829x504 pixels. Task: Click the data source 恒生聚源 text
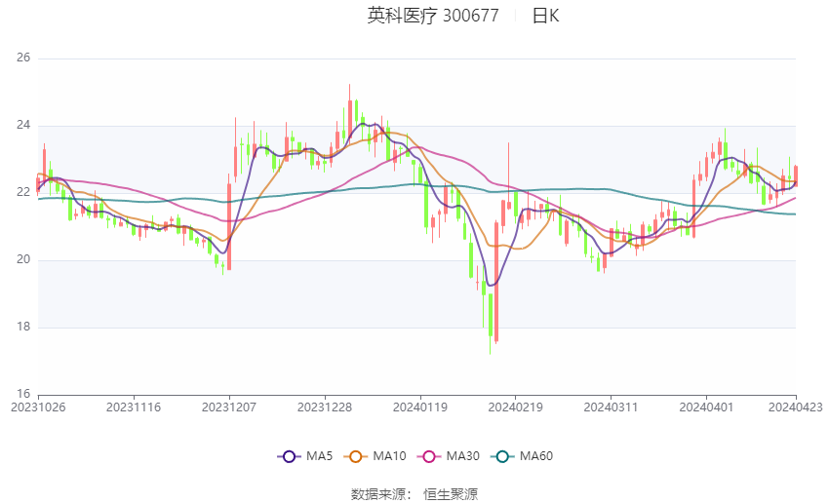coord(451,494)
